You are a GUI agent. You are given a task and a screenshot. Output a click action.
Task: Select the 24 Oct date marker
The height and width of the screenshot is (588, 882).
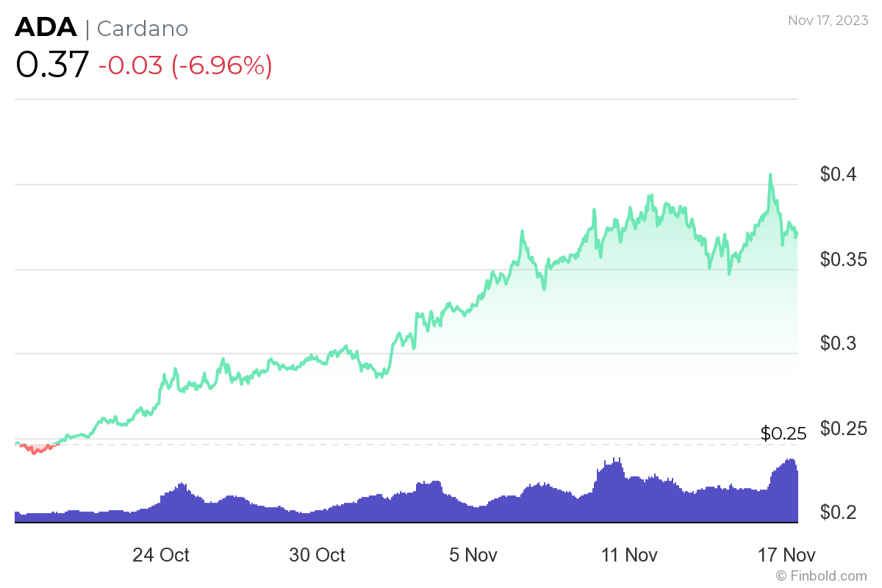[161, 555]
